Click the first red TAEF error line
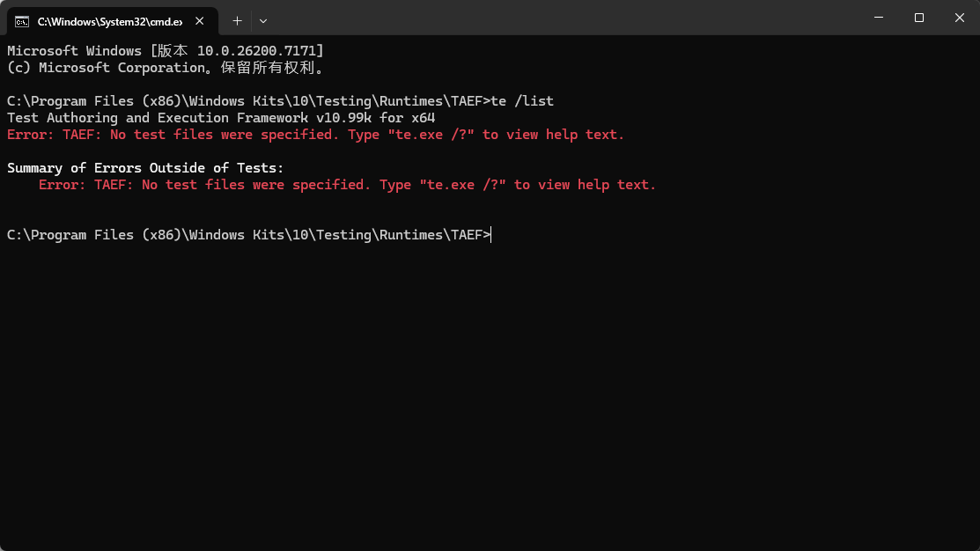The height and width of the screenshot is (551, 980). pos(315,135)
